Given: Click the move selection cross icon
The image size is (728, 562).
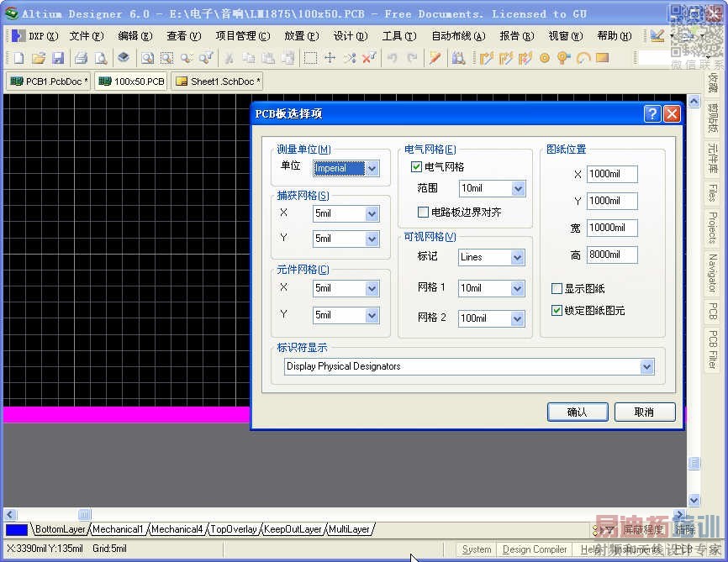Looking at the screenshot, I should pyautogui.click(x=330, y=58).
